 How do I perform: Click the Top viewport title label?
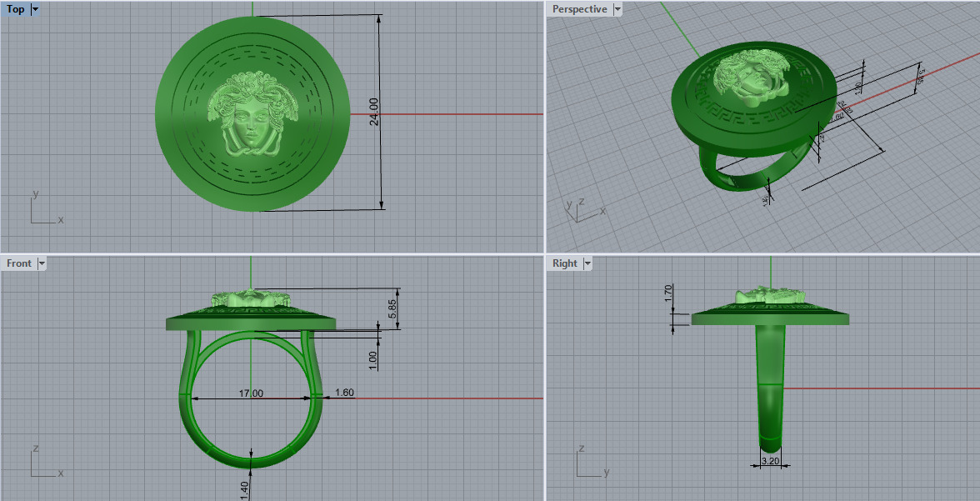[x=16, y=9]
